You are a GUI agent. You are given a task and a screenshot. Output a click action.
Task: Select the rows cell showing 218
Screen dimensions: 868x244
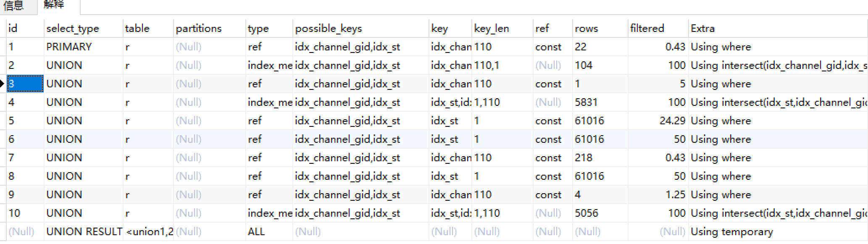(600, 157)
